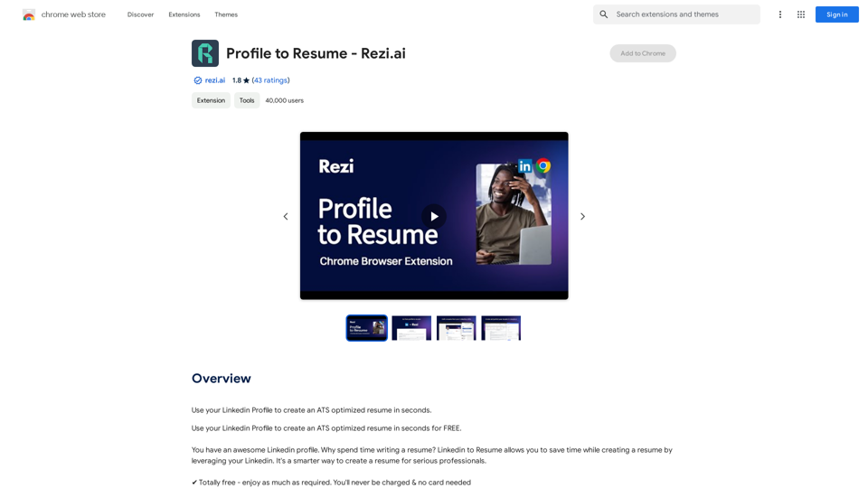
Task: Click the '40,000 users' text
Action: pyautogui.click(x=285, y=100)
